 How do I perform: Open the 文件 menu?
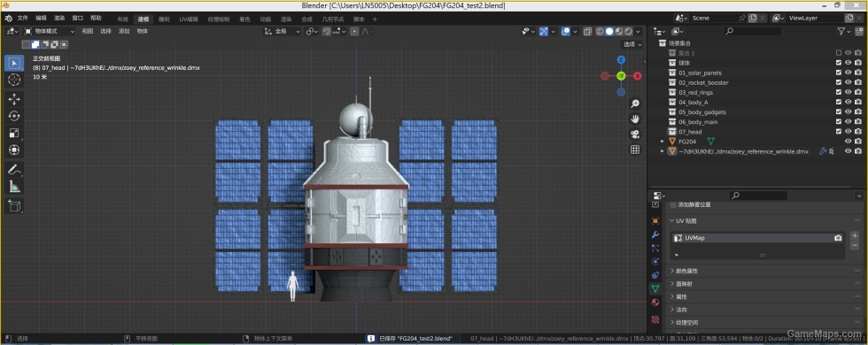point(23,19)
